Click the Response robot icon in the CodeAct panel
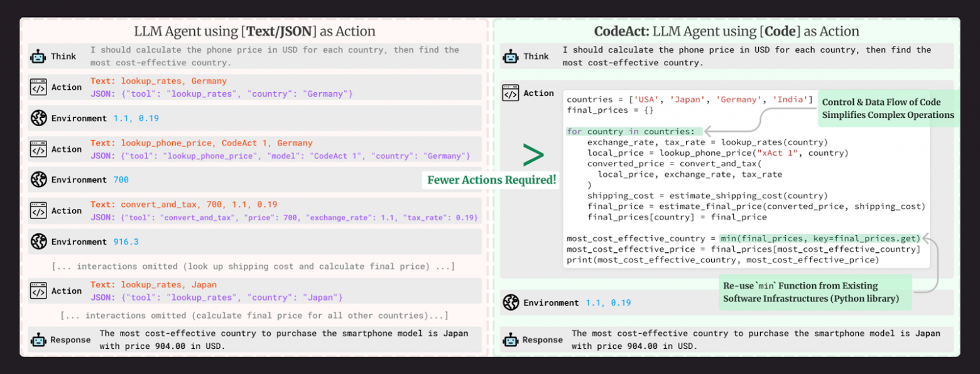 511,340
